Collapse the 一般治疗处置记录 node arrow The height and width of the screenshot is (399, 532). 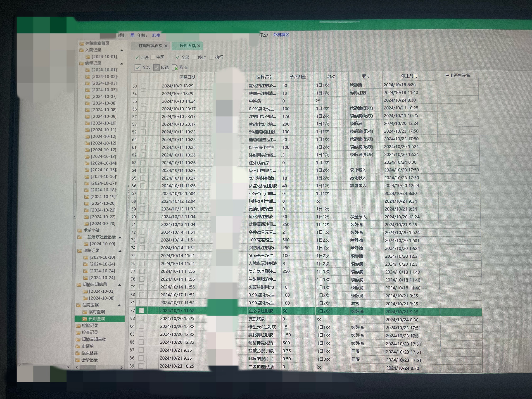click(120, 237)
